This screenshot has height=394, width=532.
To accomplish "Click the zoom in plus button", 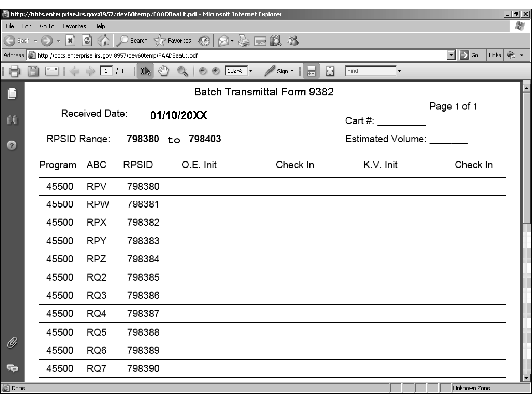I will [216, 71].
